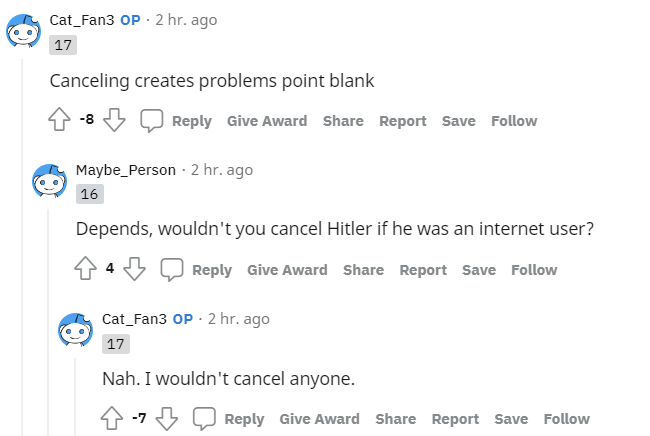Viewport: 650px width, 436px height.
Task: Open Maybe_Person's avatar profile picture
Action: pos(50,180)
